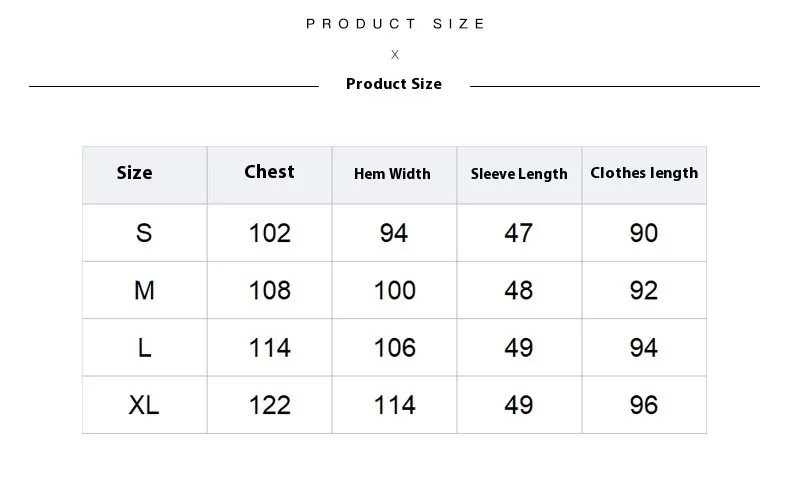This screenshot has width=790, height=482.
Task: Click the S size row label
Action: 144,233
